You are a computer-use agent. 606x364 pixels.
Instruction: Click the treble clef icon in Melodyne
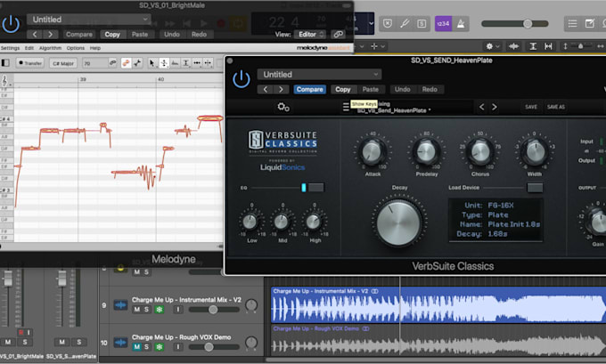(x=5, y=81)
